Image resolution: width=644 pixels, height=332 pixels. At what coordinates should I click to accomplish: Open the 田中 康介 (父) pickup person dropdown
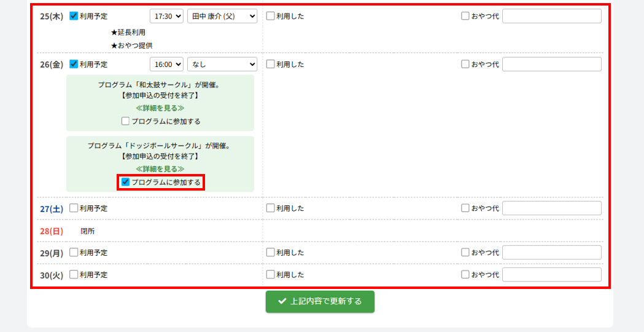(x=222, y=16)
